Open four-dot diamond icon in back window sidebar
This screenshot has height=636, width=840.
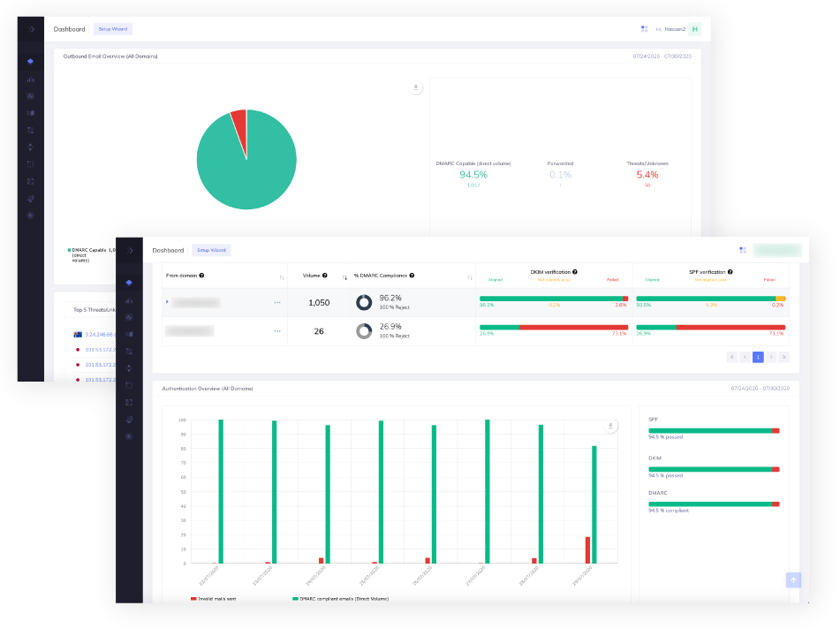tap(31, 147)
